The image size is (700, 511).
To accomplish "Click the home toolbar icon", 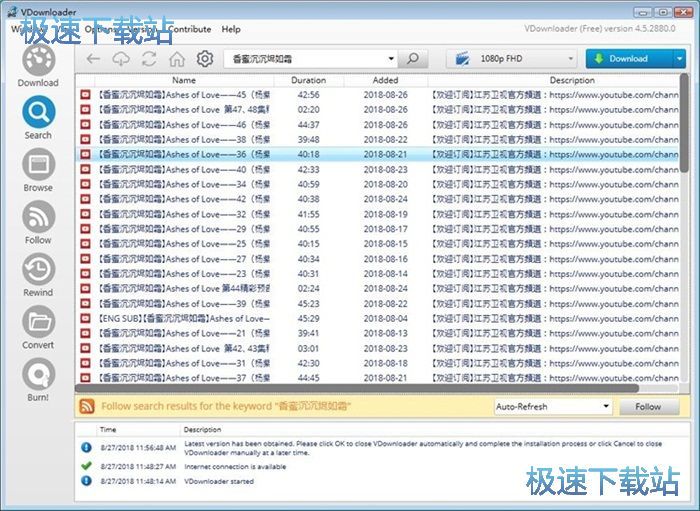I will pos(177,58).
